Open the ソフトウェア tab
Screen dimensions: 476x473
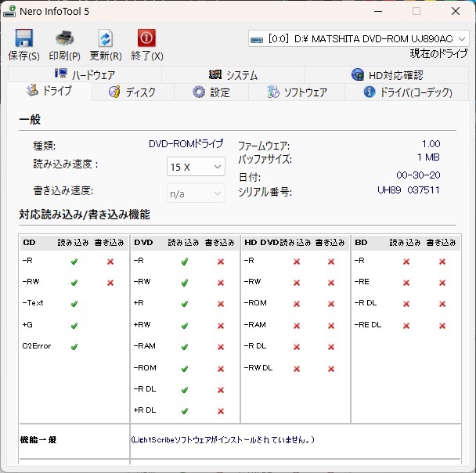click(297, 92)
